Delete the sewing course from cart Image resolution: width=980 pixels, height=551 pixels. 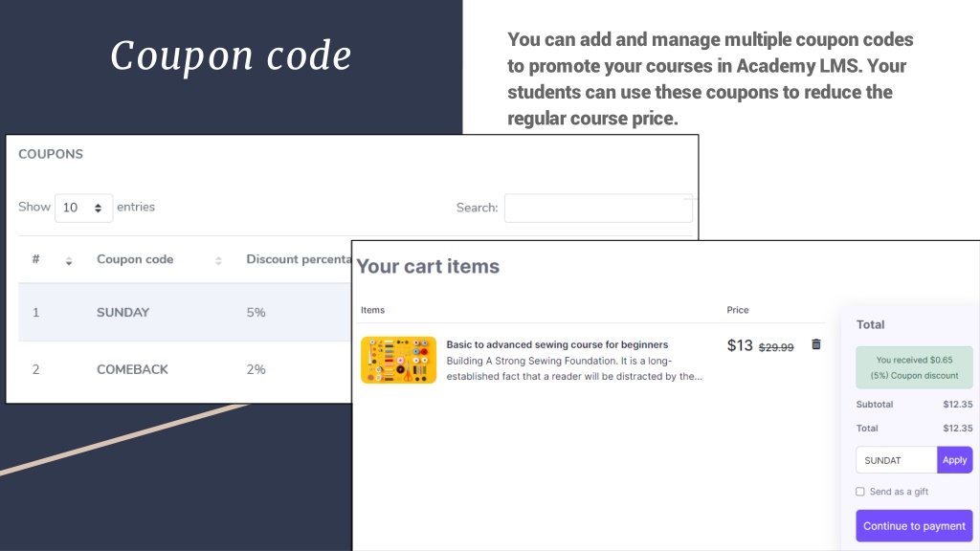(x=815, y=344)
